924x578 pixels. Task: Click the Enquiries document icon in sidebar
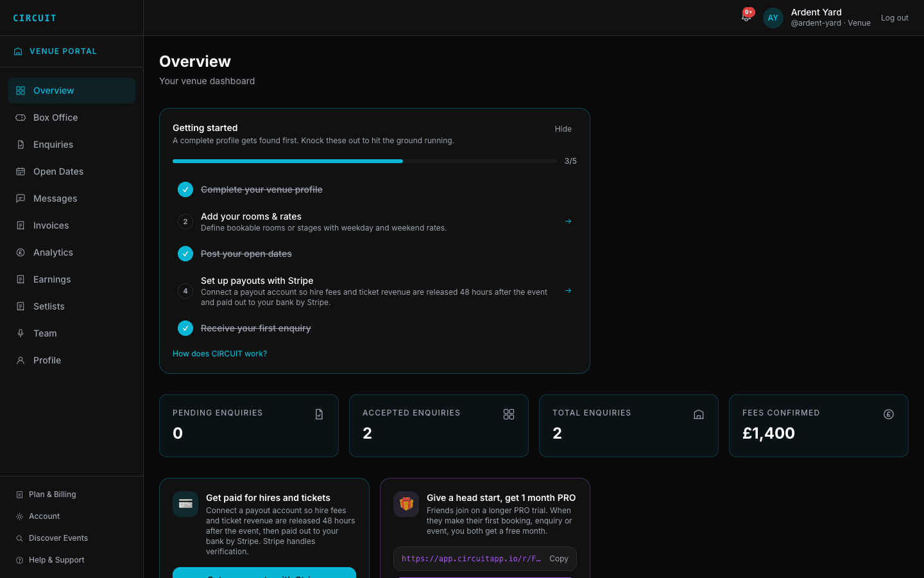point(21,144)
